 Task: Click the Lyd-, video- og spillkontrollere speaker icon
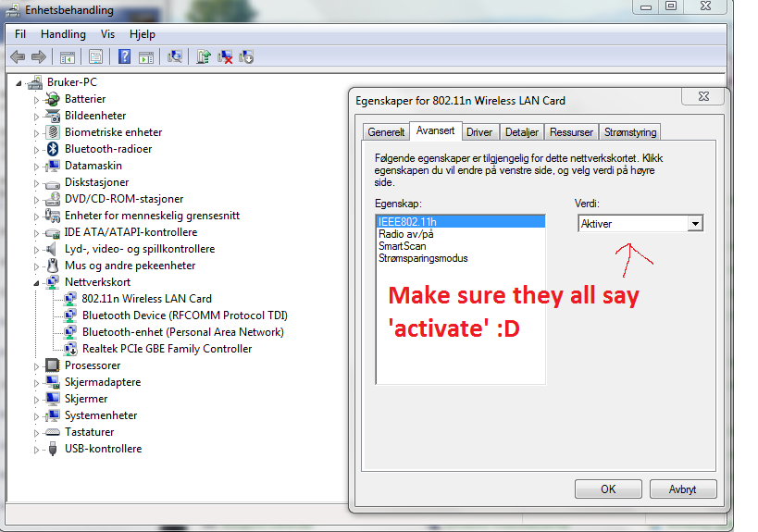53,249
